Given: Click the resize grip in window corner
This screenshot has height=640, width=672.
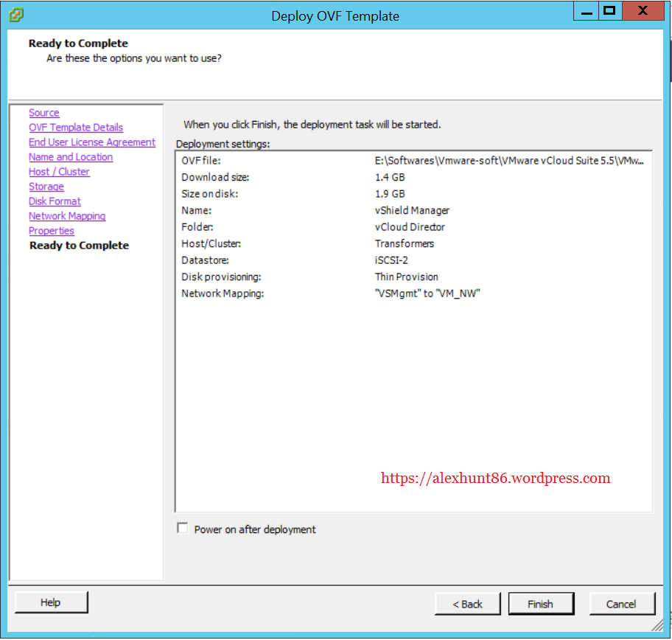Looking at the screenshot, I should tap(657, 625).
